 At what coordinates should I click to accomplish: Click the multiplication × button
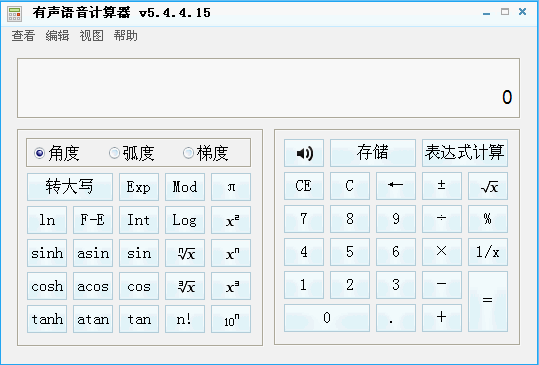click(442, 252)
